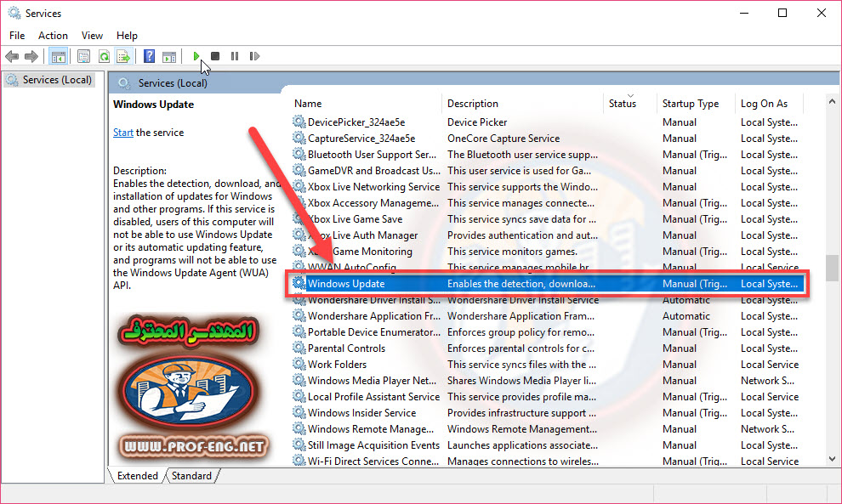Click the vertical scrollbar thumb
The image size is (842, 504).
click(x=832, y=267)
